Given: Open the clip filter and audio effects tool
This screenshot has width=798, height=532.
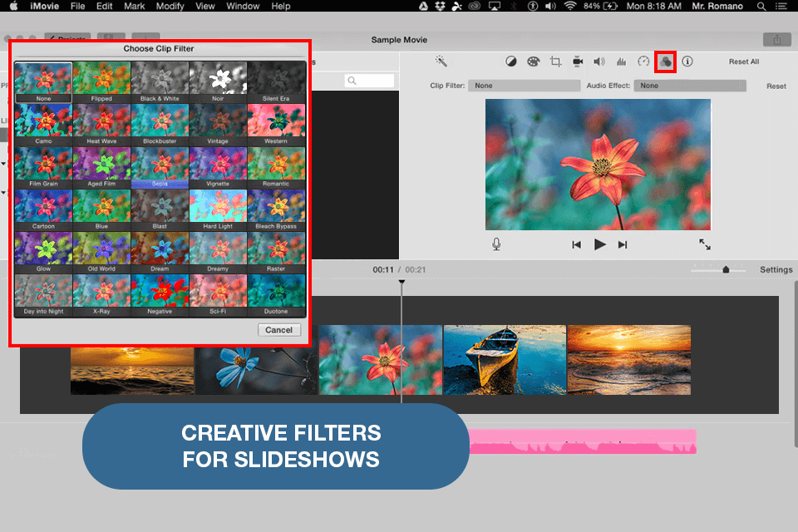Looking at the screenshot, I should tap(665, 62).
